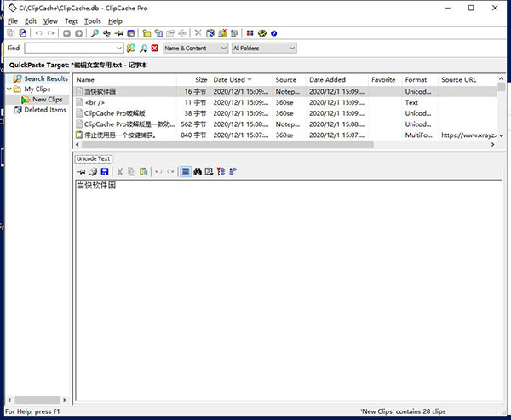The image size is (511, 420).
Task: Click clip list vertical scrollbar down arrow
Action: tap(502, 135)
